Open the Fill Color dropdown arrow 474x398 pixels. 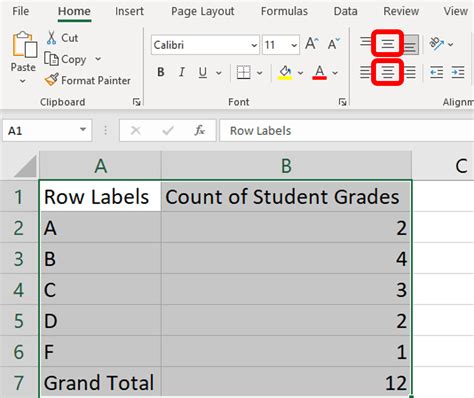point(300,73)
